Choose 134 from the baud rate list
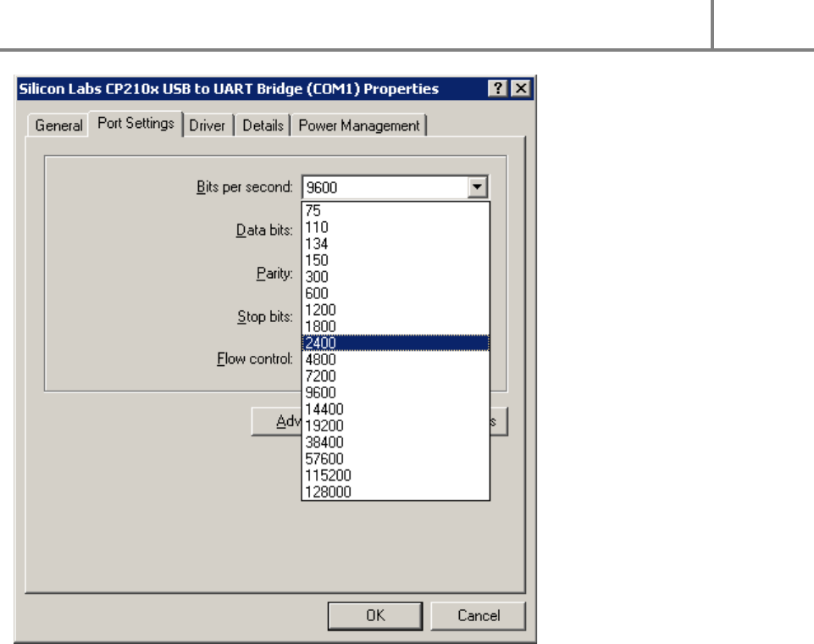814x644 pixels. pyautogui.click(x=396, y=243)
